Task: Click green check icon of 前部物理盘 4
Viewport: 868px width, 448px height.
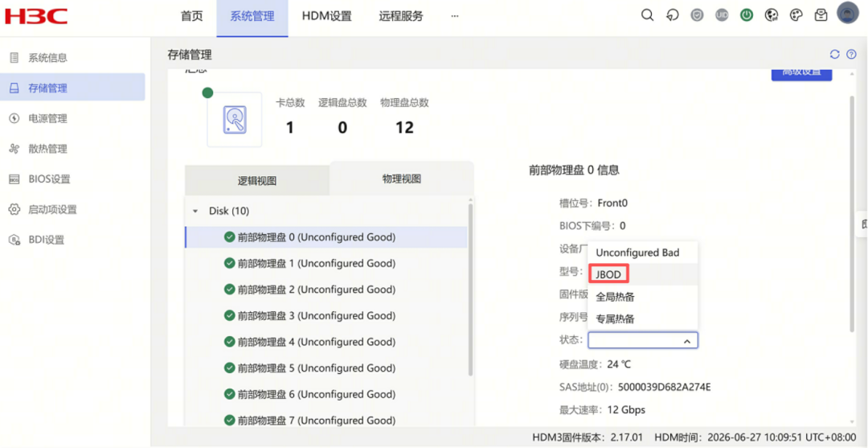Action: 229,342
